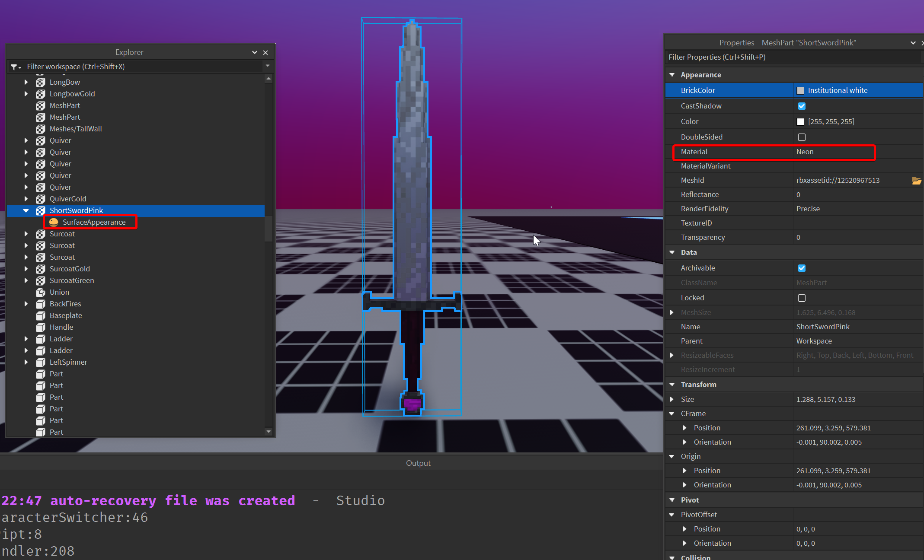Click the LeftSpinner model icon
This screenshot has width=924, height=560.
click(41, 362)
